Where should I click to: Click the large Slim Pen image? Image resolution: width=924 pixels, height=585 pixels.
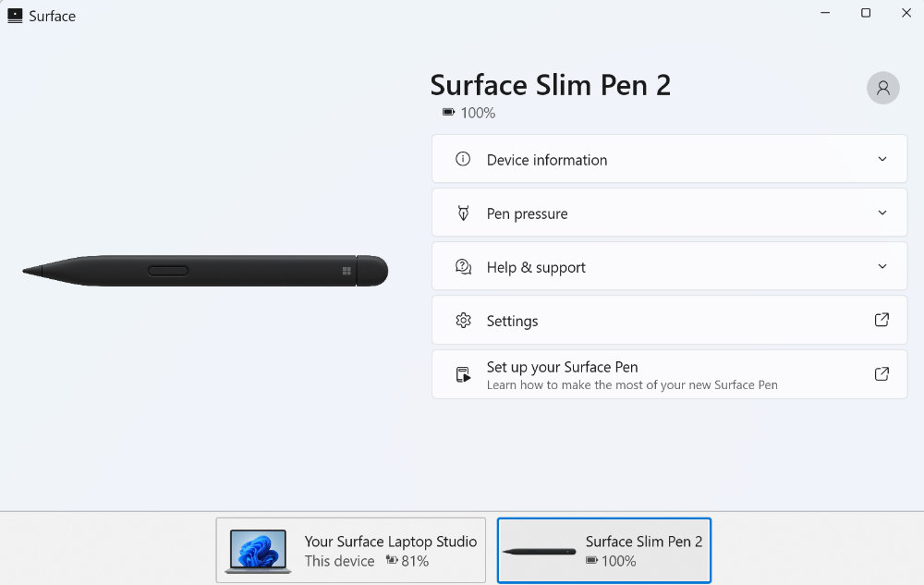[205, 271]
